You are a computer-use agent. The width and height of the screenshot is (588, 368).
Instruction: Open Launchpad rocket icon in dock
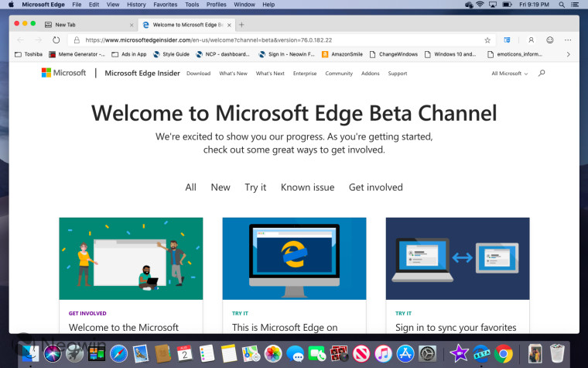click(74, 353)
